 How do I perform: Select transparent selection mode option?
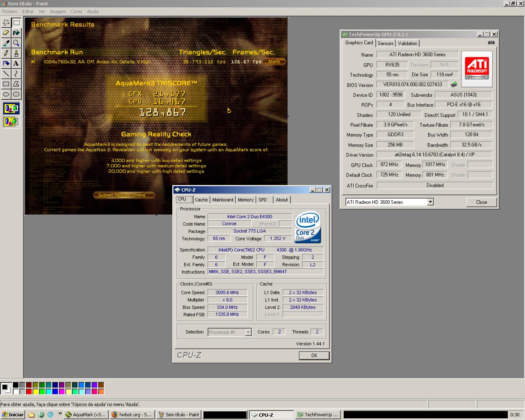click(x=11, y=121)
